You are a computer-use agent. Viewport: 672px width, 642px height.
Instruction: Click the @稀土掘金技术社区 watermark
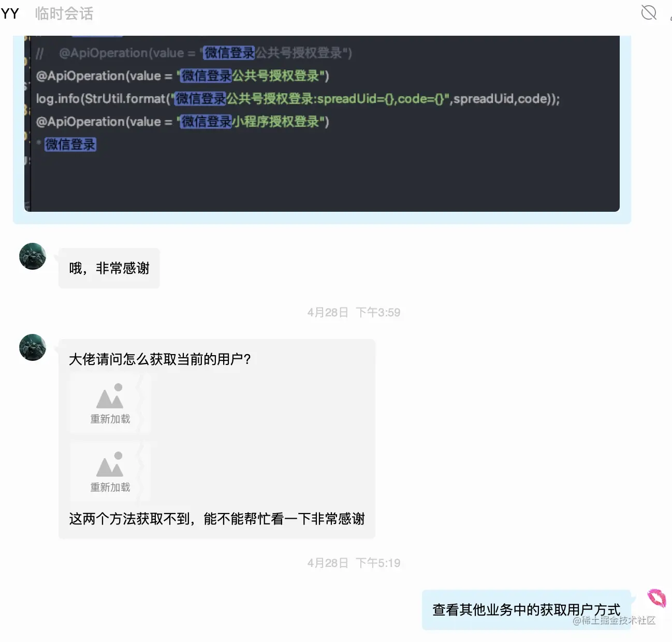tap(614, 620)
